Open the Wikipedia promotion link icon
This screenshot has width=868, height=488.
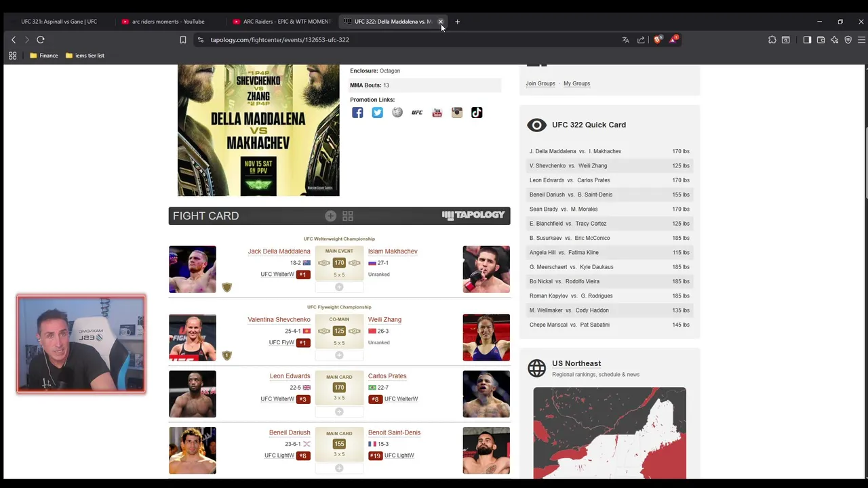coord(397,113)
